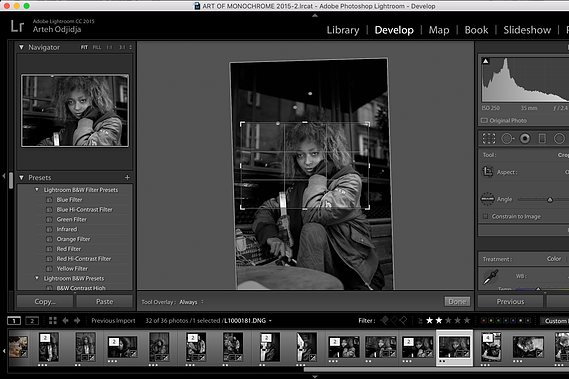Click Navigator preview image

(x=75, y=111)
